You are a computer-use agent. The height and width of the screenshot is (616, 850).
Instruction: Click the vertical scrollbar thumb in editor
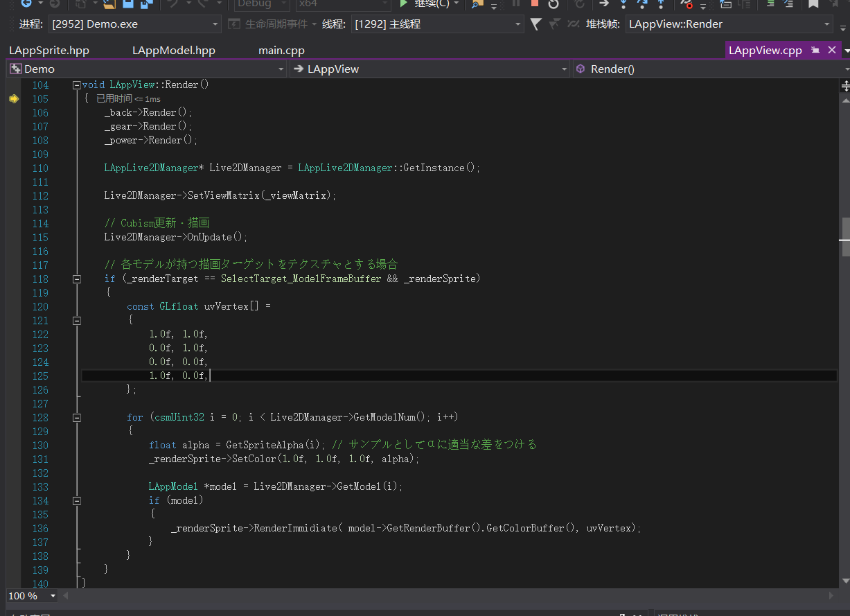click(x=844, y=229)
